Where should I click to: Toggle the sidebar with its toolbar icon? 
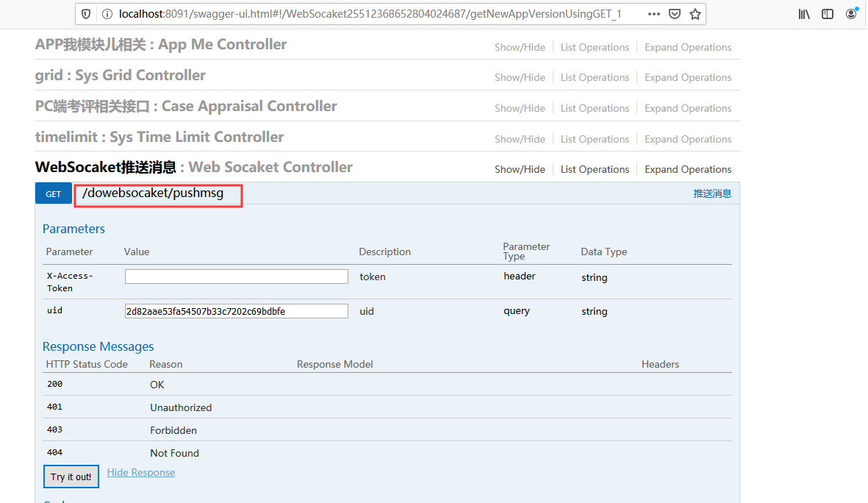click(x=827, y=13)
